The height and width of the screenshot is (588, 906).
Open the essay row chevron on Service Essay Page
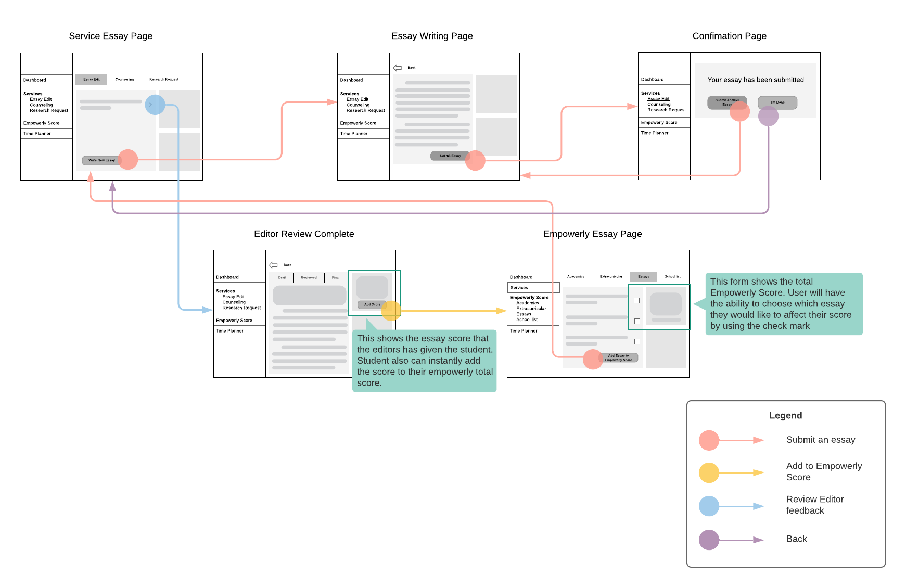(x=150, y=105)
